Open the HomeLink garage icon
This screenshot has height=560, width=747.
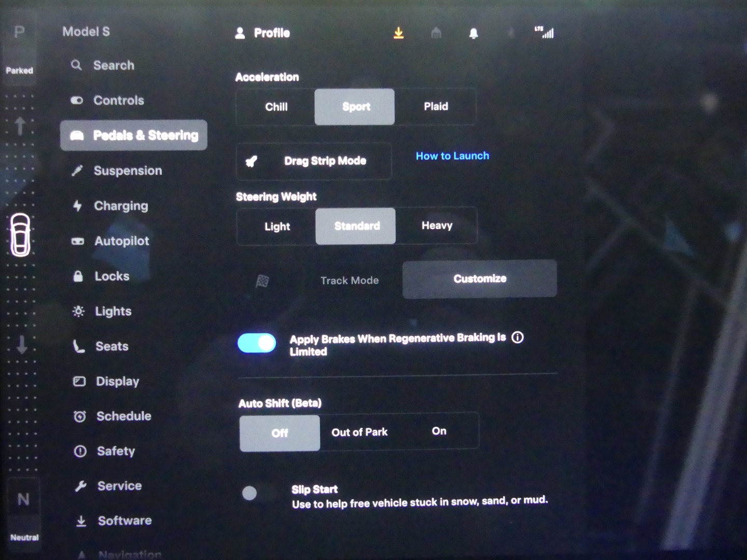click(436, 33)
